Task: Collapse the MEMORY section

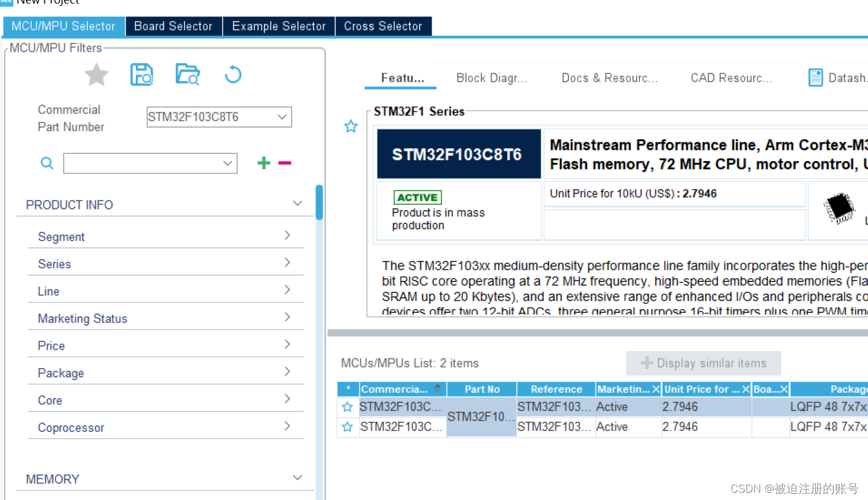Action: tap(297, 478)
